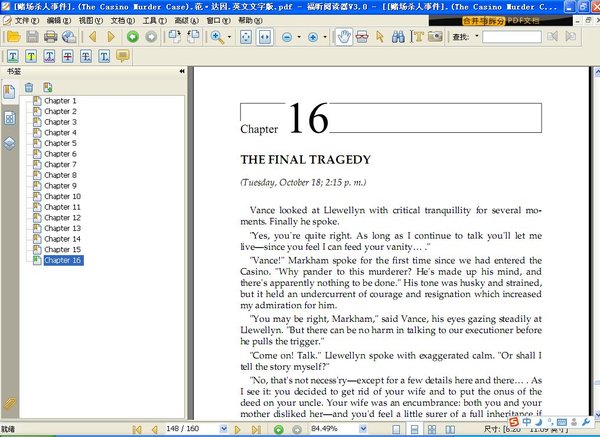
Task: Zoom in with the plus button
Action: point(313,37)
